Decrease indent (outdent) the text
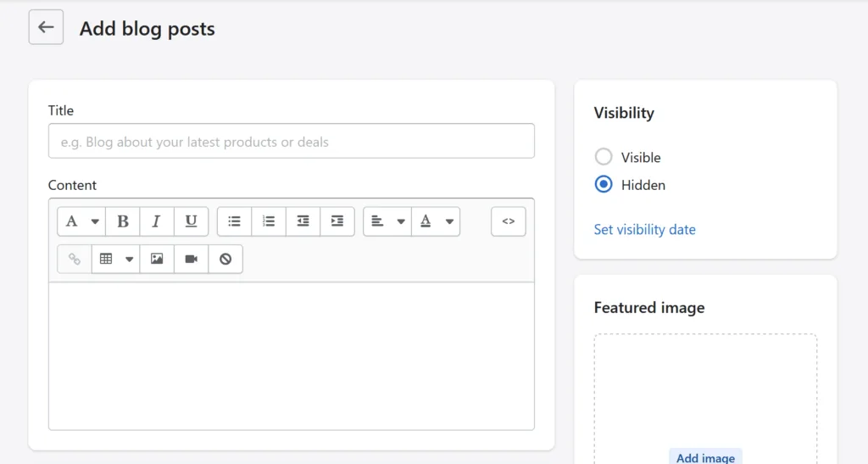 (303, 221)
